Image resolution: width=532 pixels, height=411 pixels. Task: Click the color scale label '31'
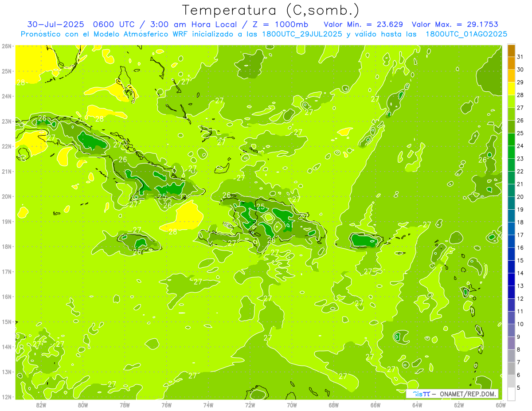tap(520, 56)
